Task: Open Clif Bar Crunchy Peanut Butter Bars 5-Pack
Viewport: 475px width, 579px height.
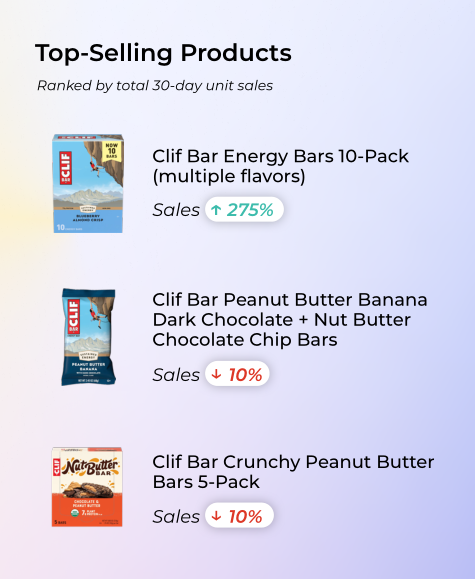Action: click(x=293, y=472)
